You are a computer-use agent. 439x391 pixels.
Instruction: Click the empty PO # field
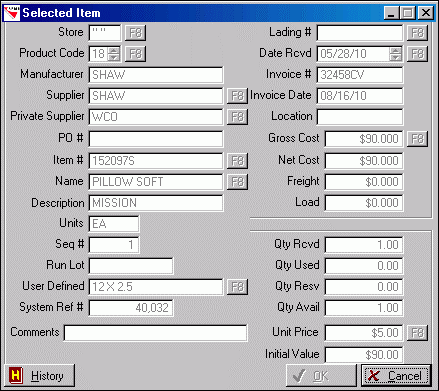click(x=156, y=139)
